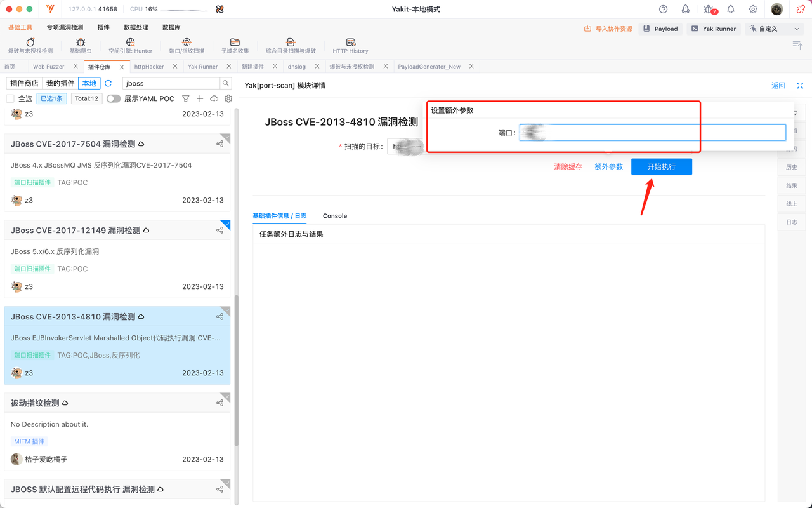The height and width of the screenshot is (508, 812).
Task: Focus the plugin search field containing jboss
Action: 171,83
